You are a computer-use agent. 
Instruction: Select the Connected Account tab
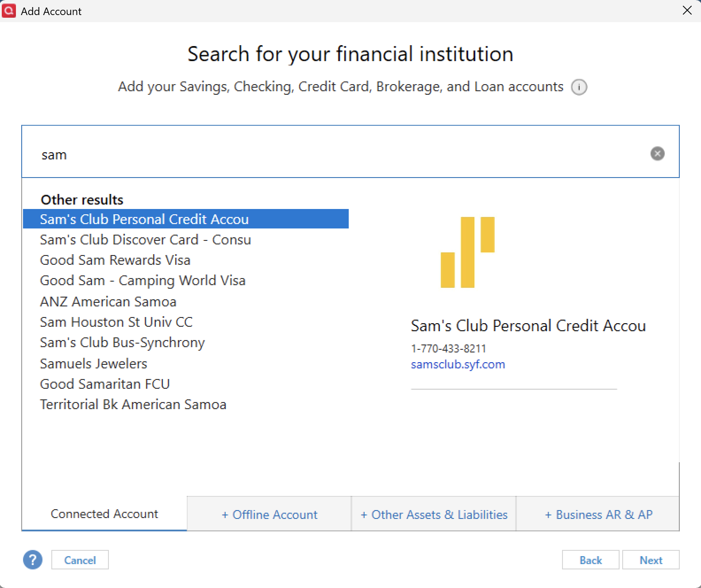pos(104,514)
